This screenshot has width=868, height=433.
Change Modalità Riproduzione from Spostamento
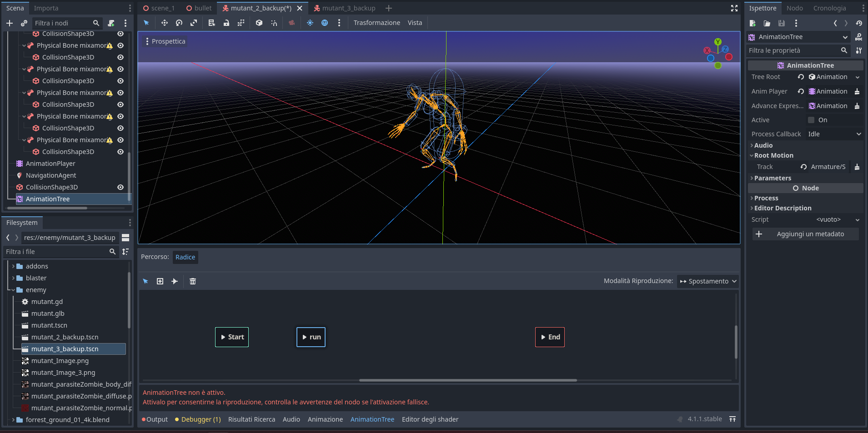coord(707,281)
